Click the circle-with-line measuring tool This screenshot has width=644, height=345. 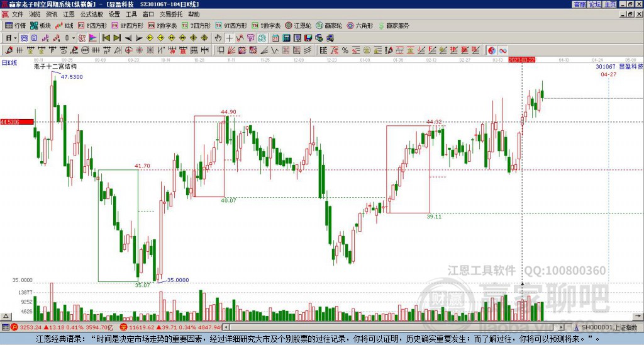point(85,50)
